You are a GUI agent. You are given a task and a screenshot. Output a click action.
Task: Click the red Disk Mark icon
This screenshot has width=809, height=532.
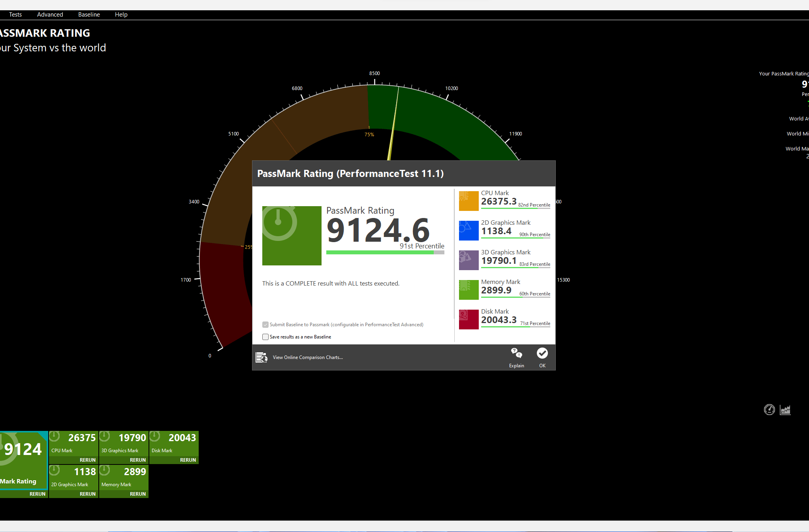468,319
